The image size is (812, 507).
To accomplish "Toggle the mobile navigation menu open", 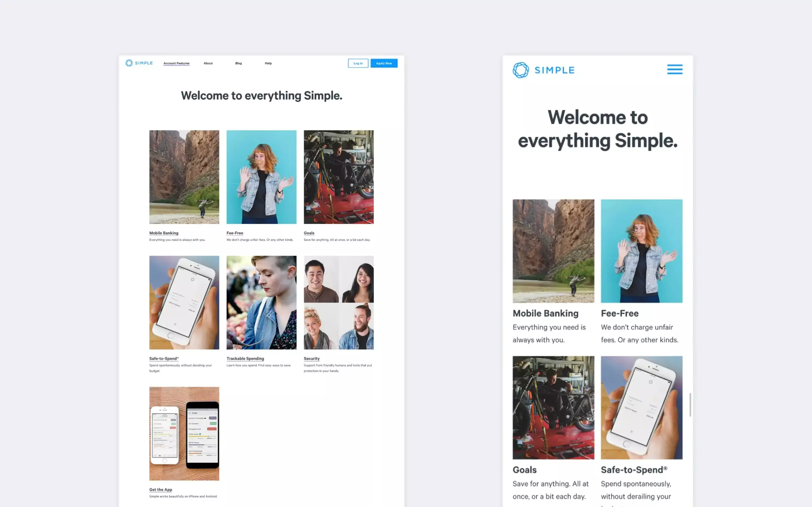I will click(x=675, y=70).
